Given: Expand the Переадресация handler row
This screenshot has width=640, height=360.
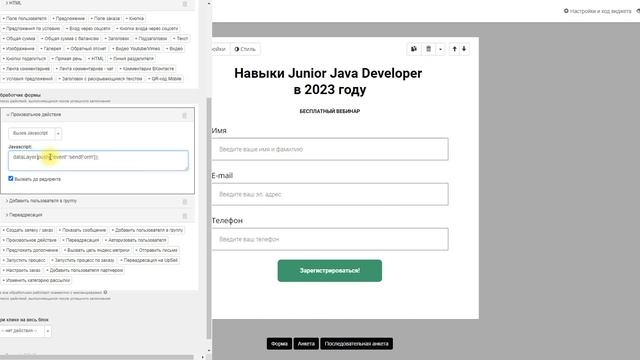Looking at the screenshot, I should (x=24, y=215).
